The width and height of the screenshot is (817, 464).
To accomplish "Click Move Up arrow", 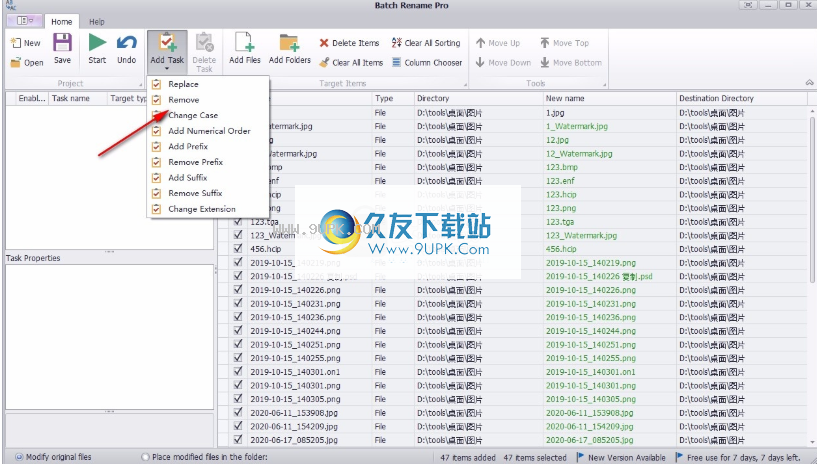I will click(x=480, y=43).
